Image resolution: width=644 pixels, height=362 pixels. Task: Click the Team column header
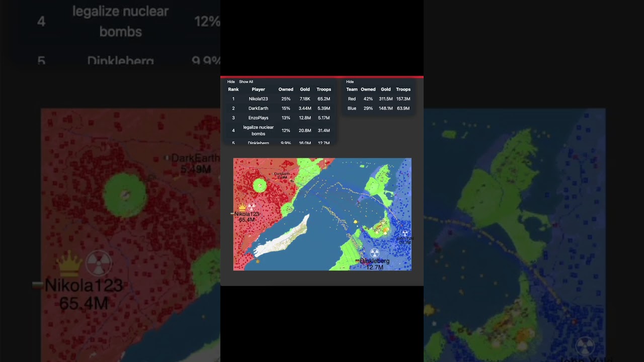point(352,89)
